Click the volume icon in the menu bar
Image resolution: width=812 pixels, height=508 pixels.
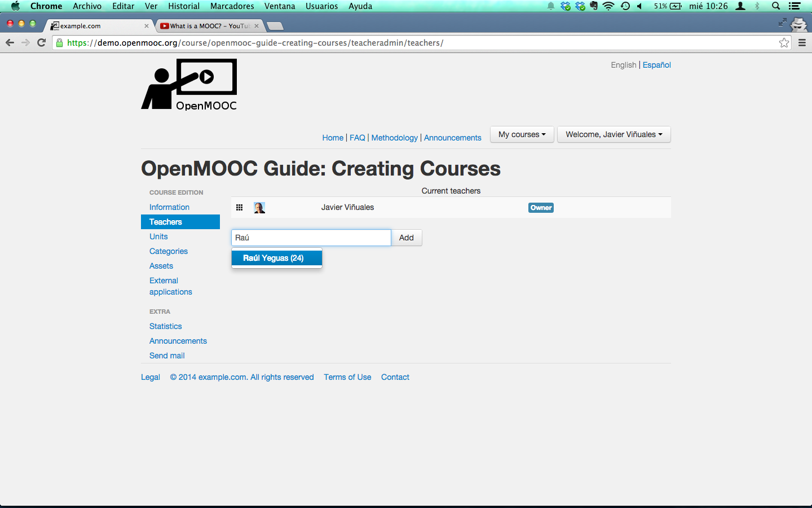point(640,6)
